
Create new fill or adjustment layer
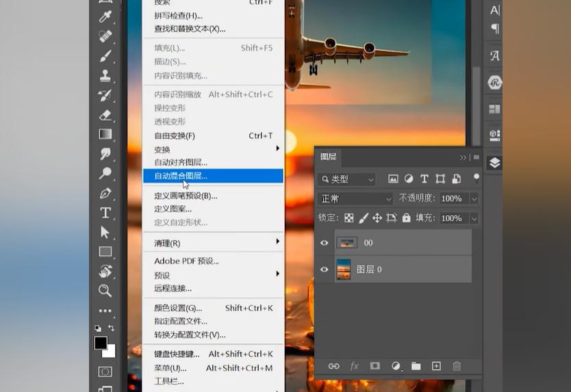396,366
